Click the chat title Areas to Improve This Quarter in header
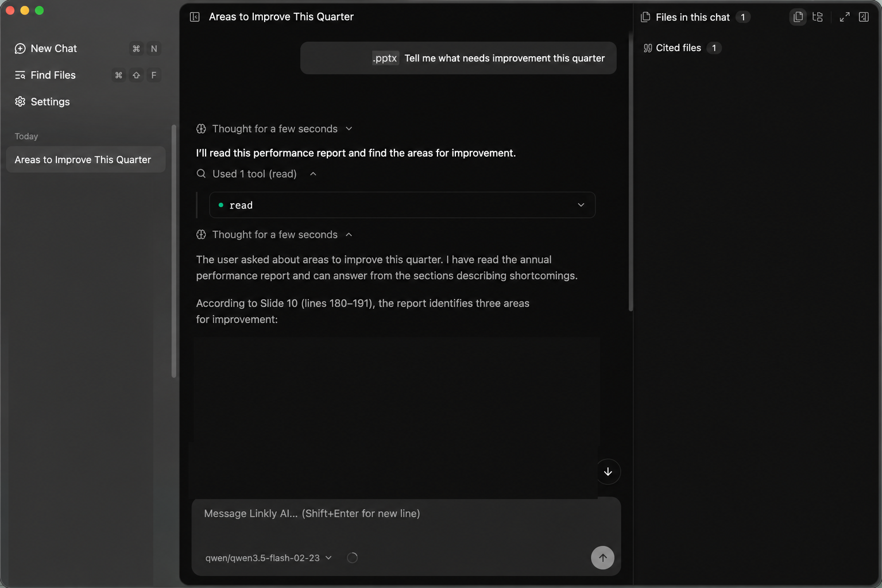 [x=281, y=17]
